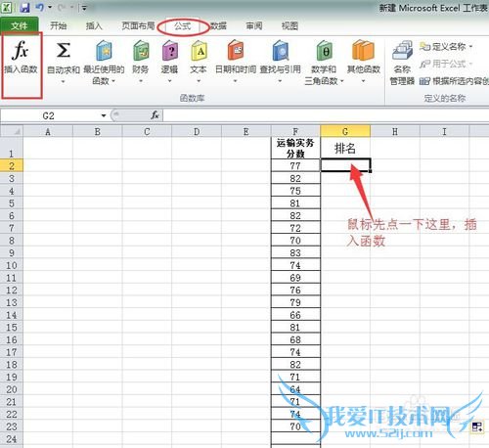
Task: Open the 文本 functions book icon
Action: 199,51
